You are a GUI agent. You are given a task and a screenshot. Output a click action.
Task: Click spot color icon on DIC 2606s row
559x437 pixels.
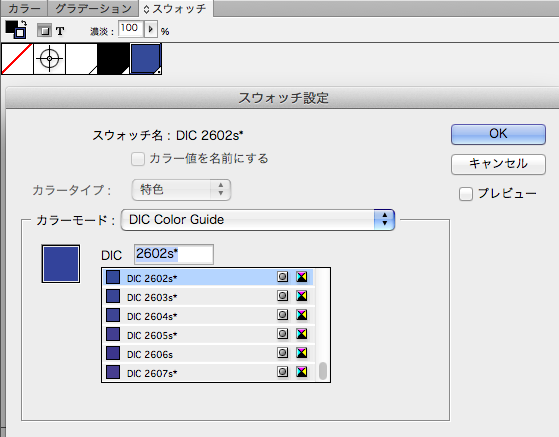tap(283, 353)
